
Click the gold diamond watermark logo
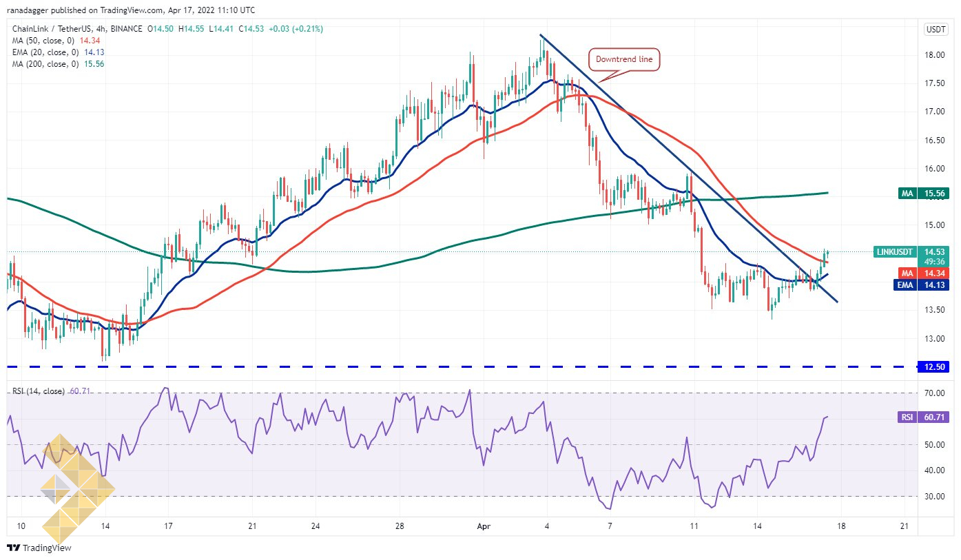click(76, 489)
